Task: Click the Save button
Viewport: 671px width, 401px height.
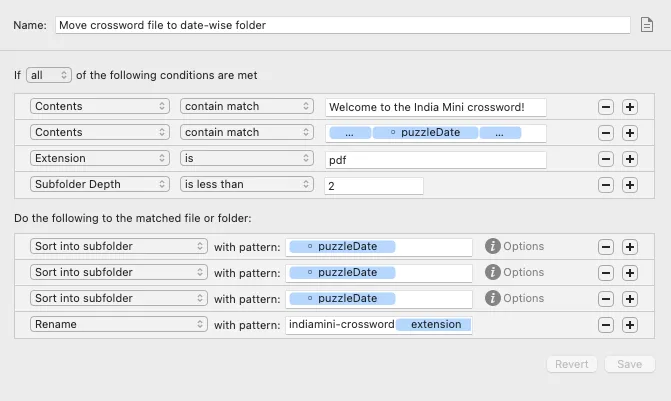Action: point(629,364)
